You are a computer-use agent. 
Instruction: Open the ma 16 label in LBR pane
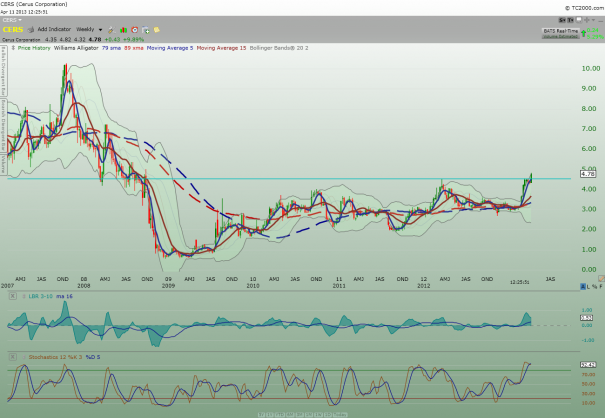tap(64, 296)
